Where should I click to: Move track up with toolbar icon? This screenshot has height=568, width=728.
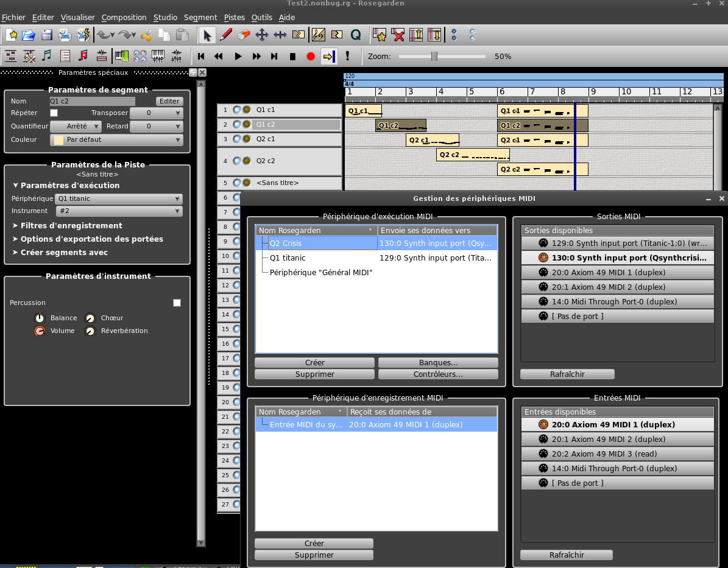click(x=416, y=35)
